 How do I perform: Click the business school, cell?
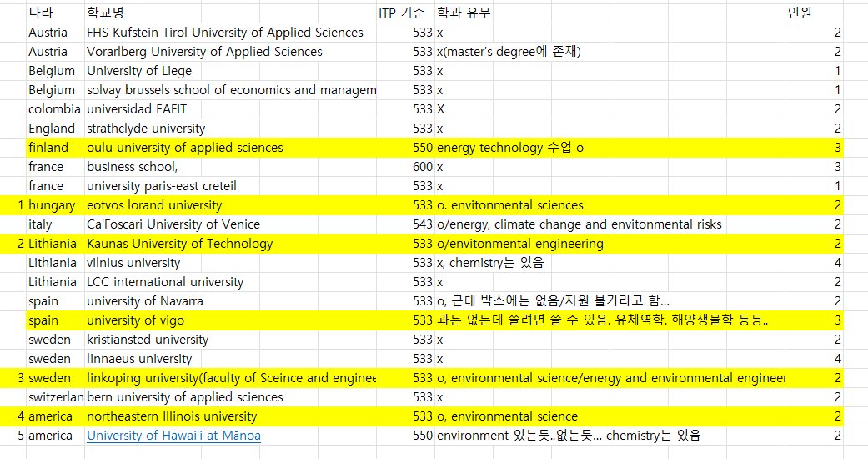coord(133,167)
